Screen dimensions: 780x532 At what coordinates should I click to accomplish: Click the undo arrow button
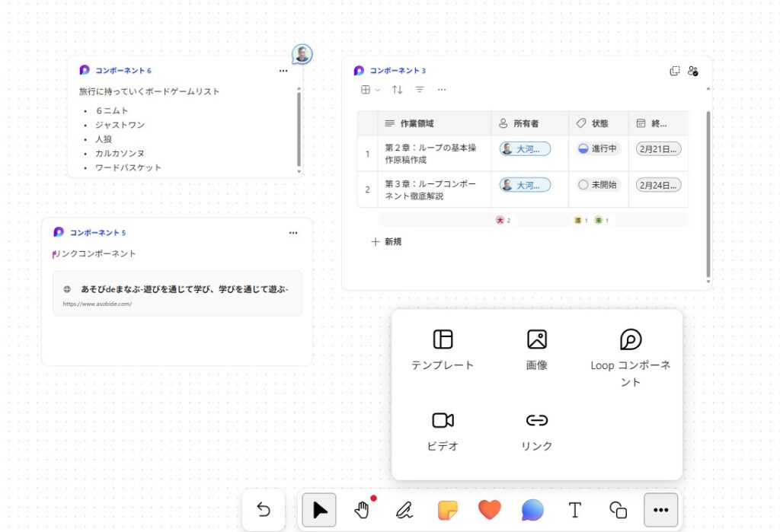click(264, 510)
